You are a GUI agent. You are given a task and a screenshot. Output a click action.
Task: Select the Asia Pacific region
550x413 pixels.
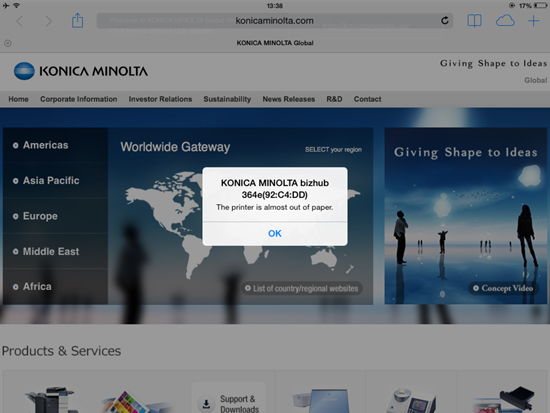pyautogui.click(x=55, y=181)
